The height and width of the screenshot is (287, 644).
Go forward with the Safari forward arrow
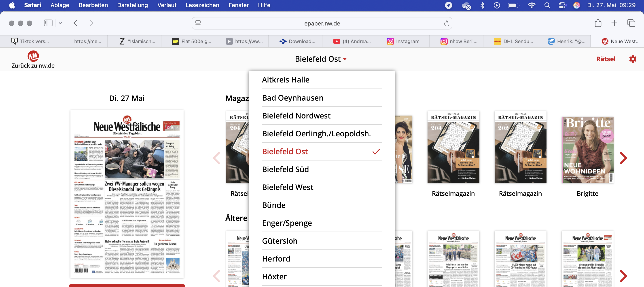pos(91,23)
